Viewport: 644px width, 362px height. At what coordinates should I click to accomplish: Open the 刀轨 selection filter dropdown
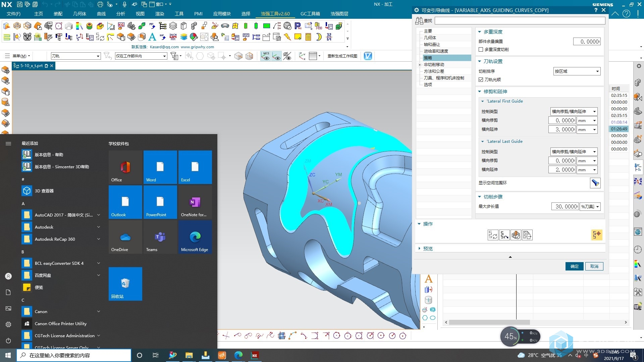click(76, 56)
